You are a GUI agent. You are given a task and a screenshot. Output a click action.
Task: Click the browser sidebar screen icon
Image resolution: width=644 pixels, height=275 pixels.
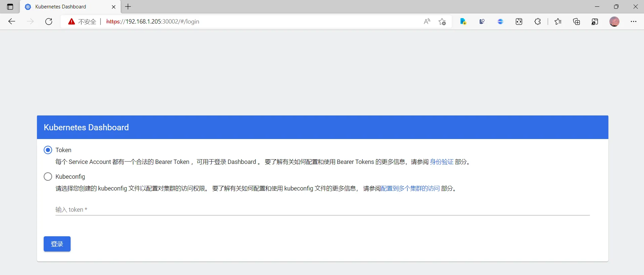click(x=595, y=22)
